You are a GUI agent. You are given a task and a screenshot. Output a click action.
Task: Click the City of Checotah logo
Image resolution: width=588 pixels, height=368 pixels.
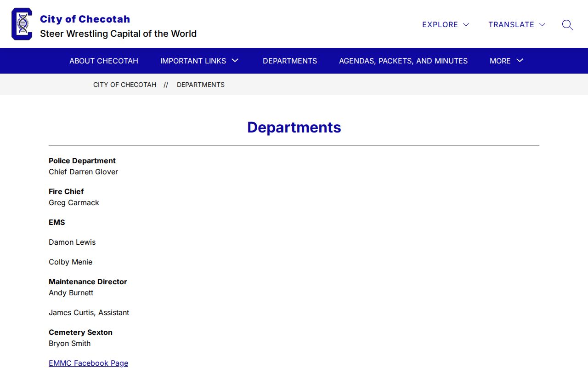pos(22,24)
